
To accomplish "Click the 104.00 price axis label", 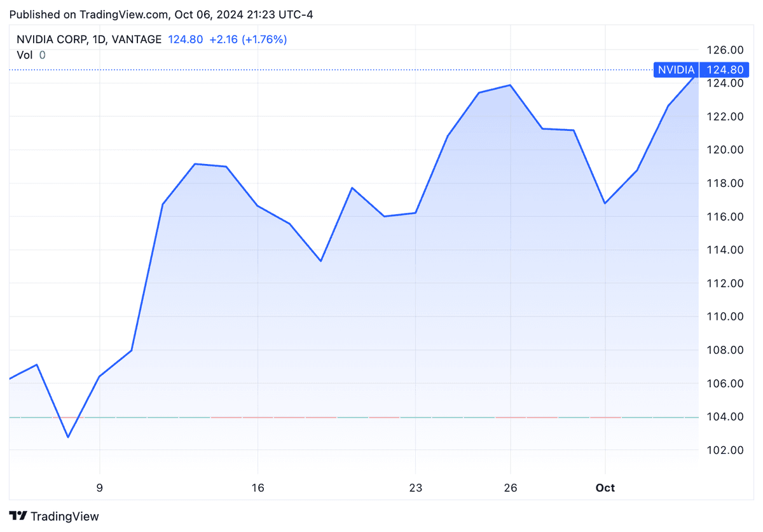I will 725,417.
